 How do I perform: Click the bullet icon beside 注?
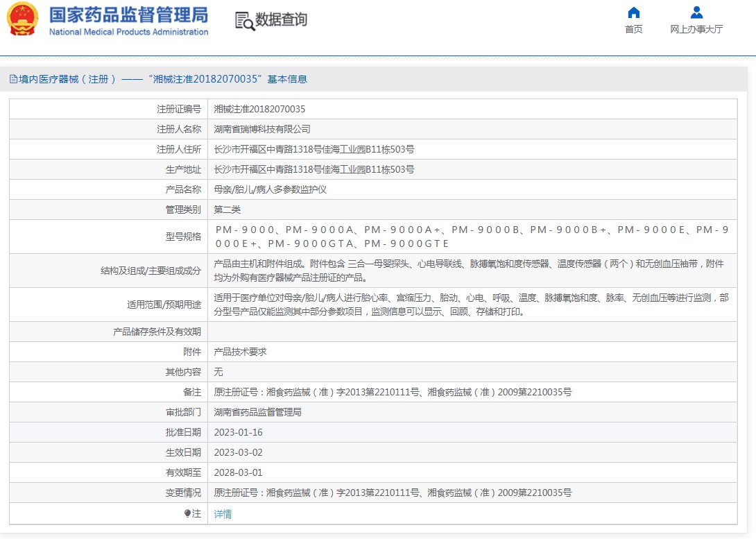click(x=187, y=513)
